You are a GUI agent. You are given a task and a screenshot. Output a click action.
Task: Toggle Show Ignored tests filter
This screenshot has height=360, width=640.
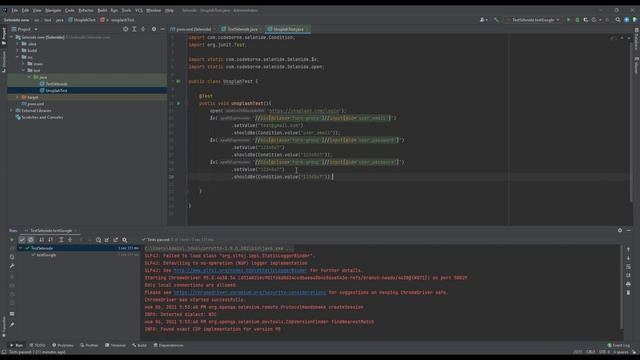(x=31, y=240)
